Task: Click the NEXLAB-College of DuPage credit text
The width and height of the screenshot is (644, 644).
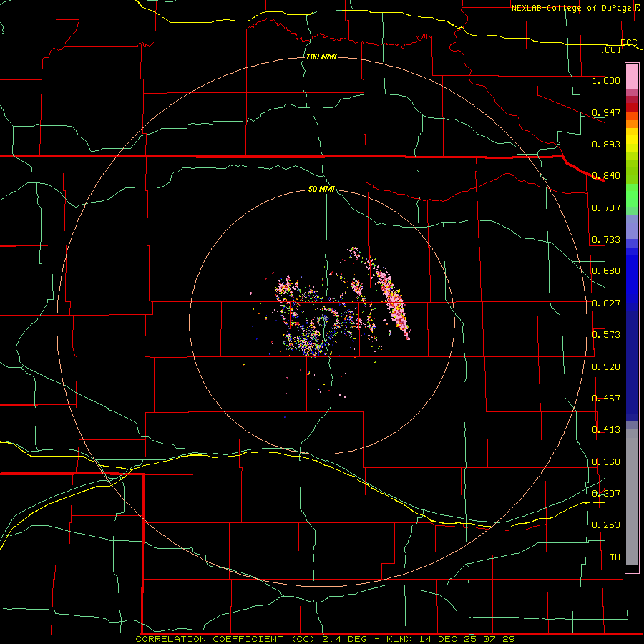Action: (572, 8)
